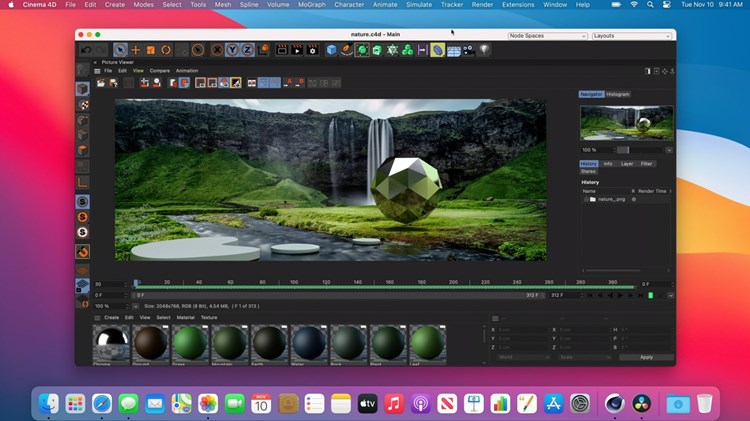Viewport: 750px width, 421px height.
Task: Open Picture Viewer File menu
Action: pos(109,71)
